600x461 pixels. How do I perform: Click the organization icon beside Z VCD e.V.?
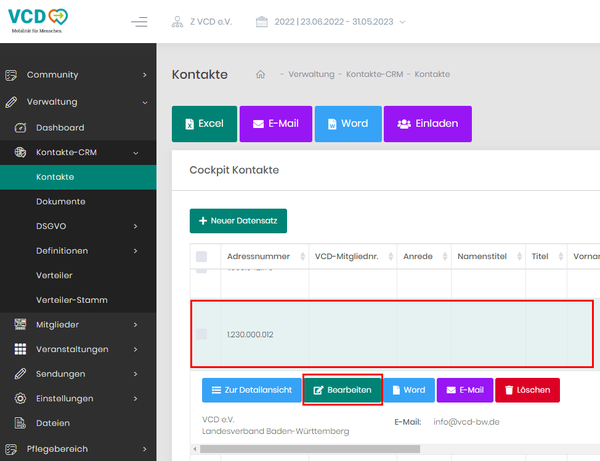click(177, 22)
